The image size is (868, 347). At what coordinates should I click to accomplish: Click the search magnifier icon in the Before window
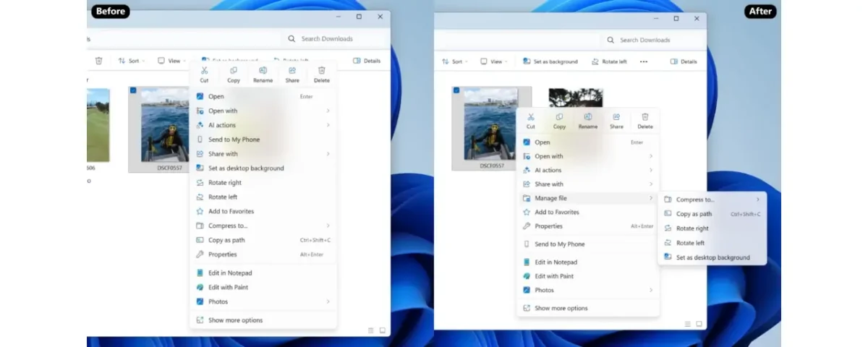(292, 38)
